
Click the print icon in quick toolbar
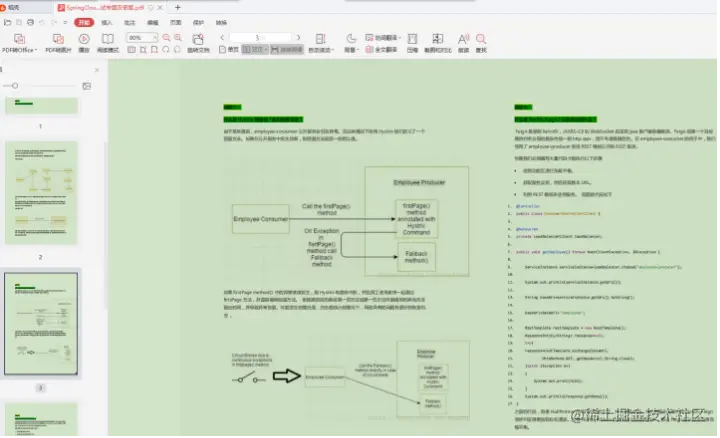coord(30,22)
